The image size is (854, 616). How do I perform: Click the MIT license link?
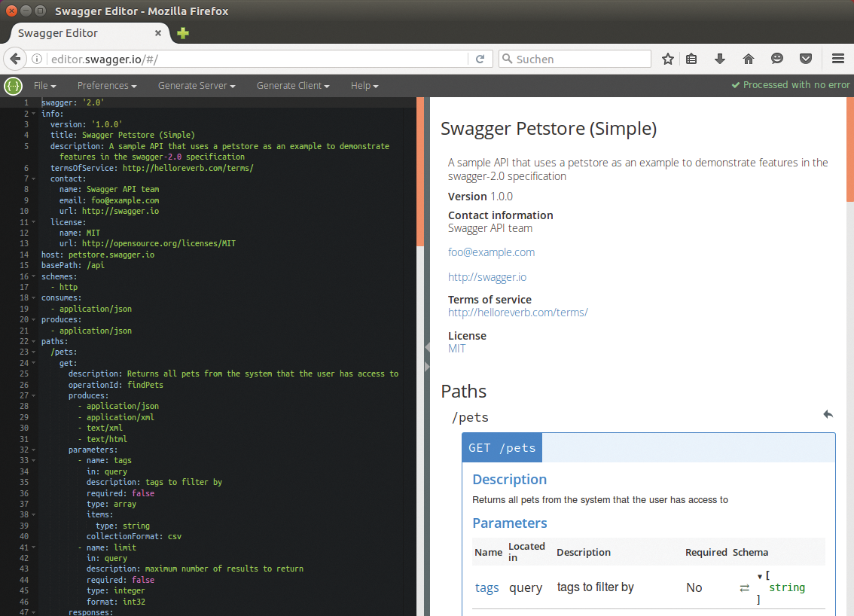click(x=456, y=348)
